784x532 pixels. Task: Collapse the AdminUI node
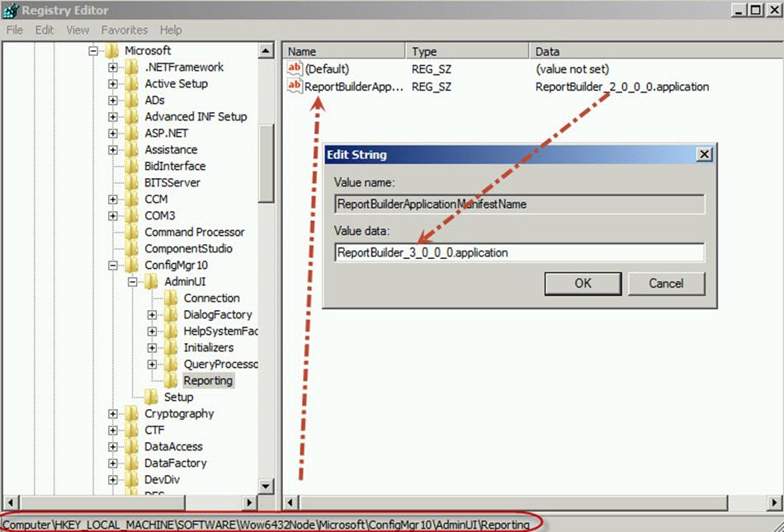click(x=133, y=281)
